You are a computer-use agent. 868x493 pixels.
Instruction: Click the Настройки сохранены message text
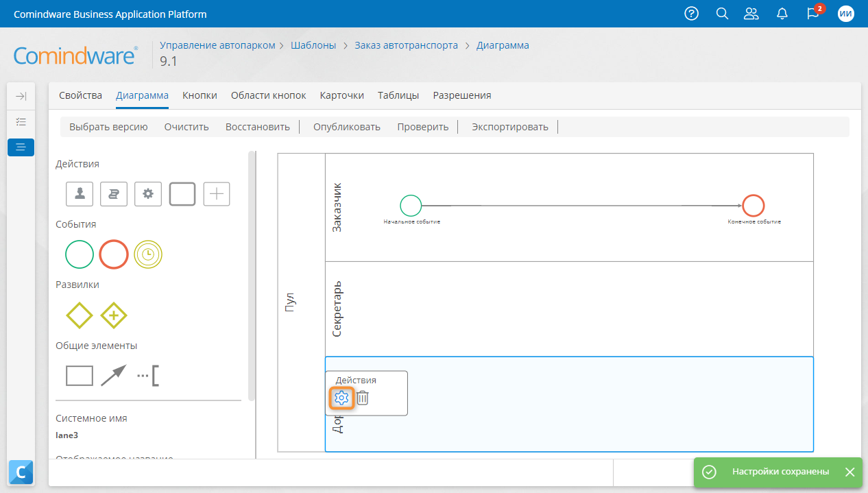pos(780,472)
